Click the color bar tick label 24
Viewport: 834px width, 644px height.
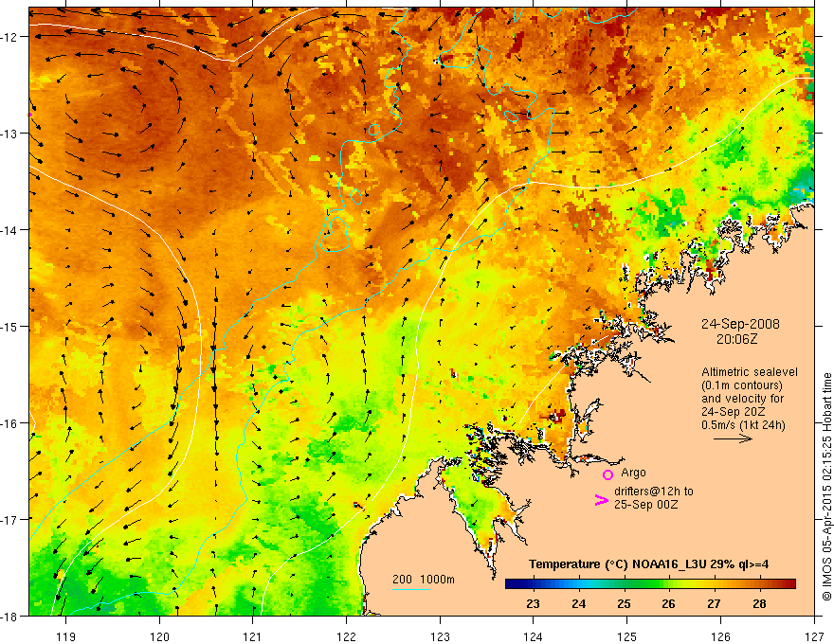click(579, 603)
